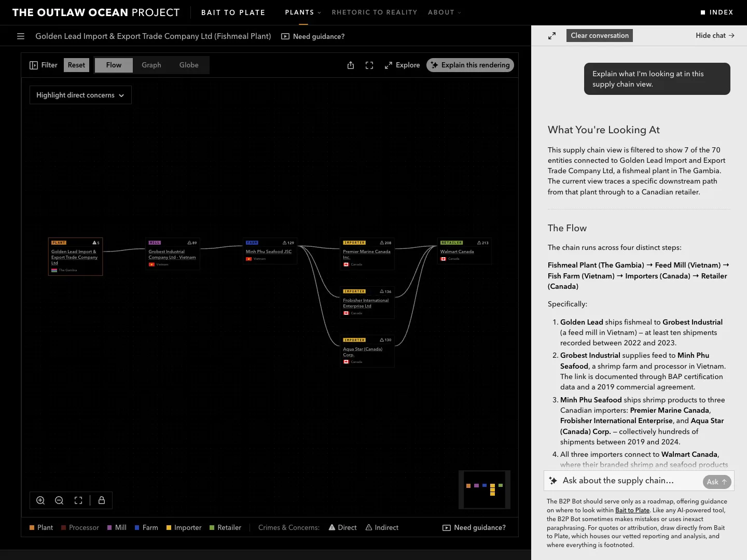Click warning count on Minh Phu Seafood node
The height and width of the screenshot is (560, 747).
pyautogui.click(x=288, y=243)
